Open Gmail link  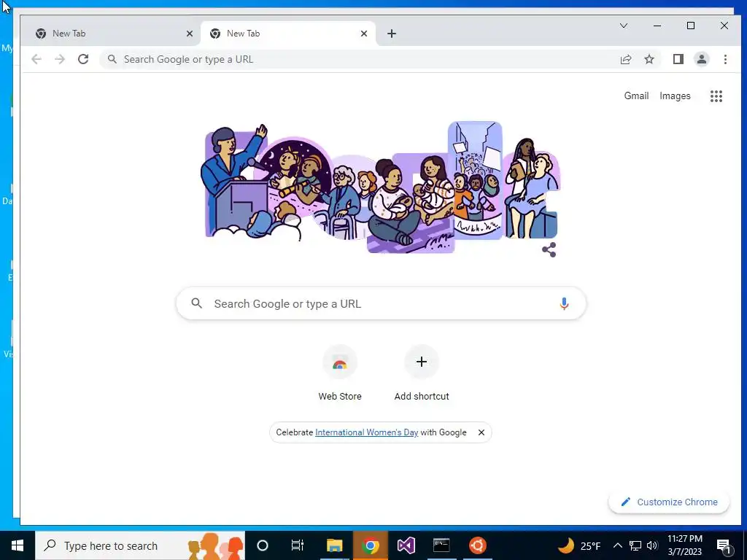(636, 96)
